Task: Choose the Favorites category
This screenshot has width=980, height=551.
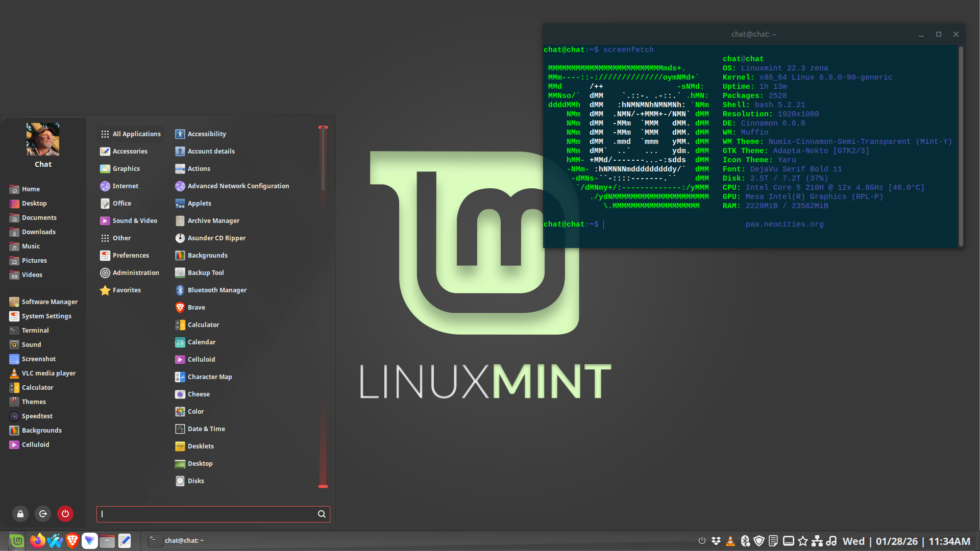Action: pyautogui.click(x=127, y=290)
